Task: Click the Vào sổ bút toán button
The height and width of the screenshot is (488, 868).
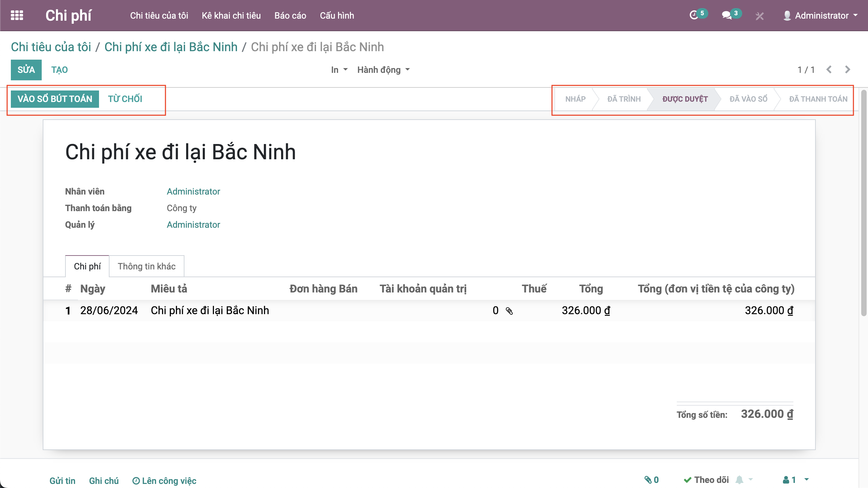Action: (x=55, y=99)
